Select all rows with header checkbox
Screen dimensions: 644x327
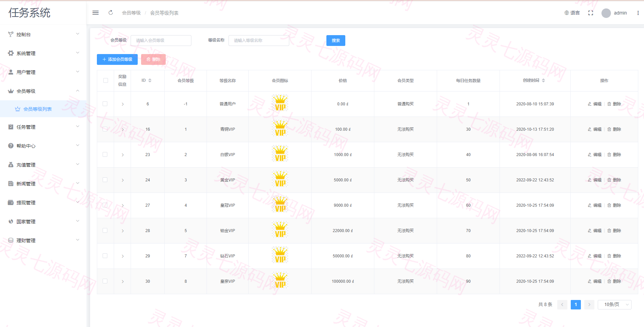(x=106, y=80)
